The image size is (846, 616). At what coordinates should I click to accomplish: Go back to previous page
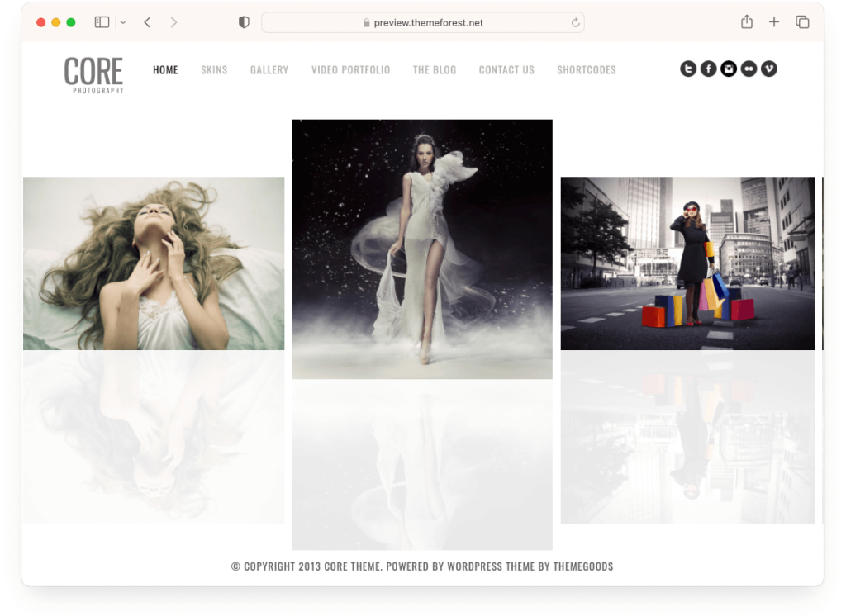click(147, 22)
